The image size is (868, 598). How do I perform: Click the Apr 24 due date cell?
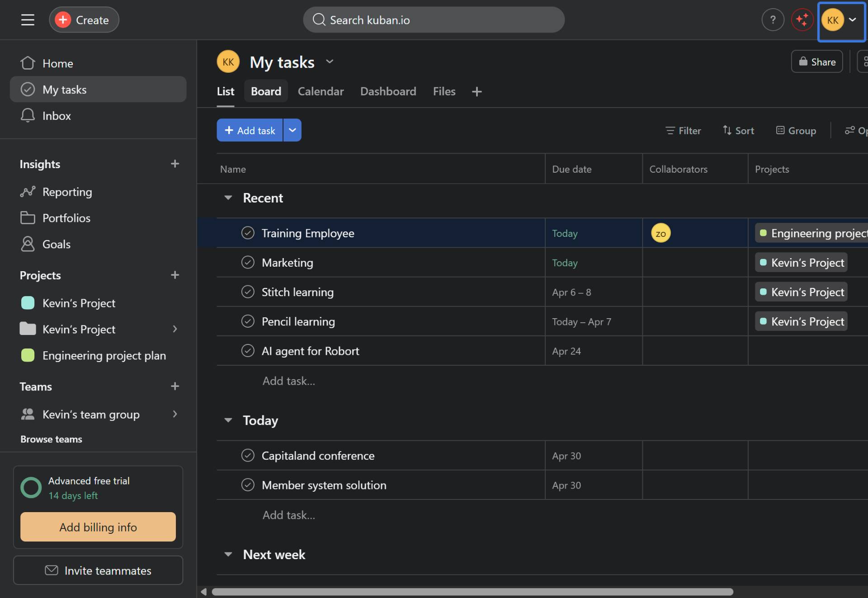594,351
